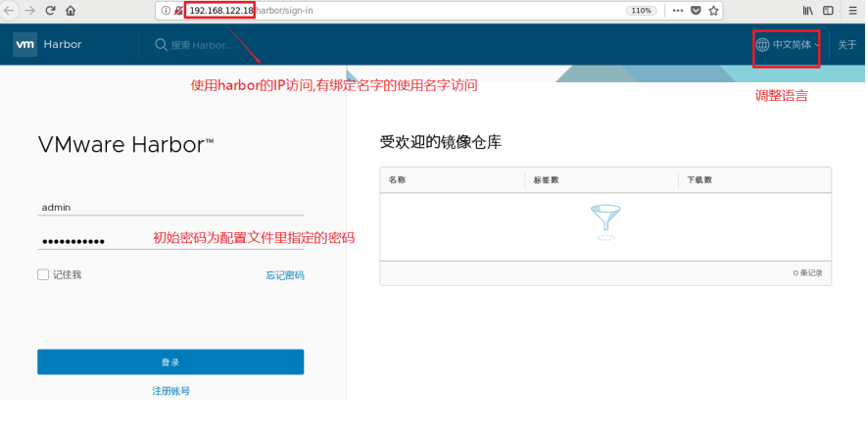
Task: Open the browser home page icon
Action: (71, 11)
